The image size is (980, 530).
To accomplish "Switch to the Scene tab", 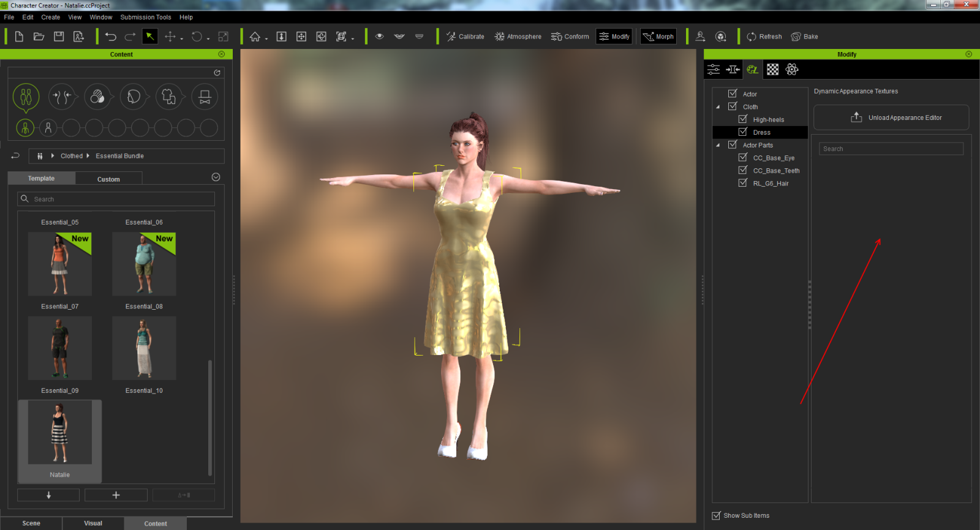I will [31, 523].
